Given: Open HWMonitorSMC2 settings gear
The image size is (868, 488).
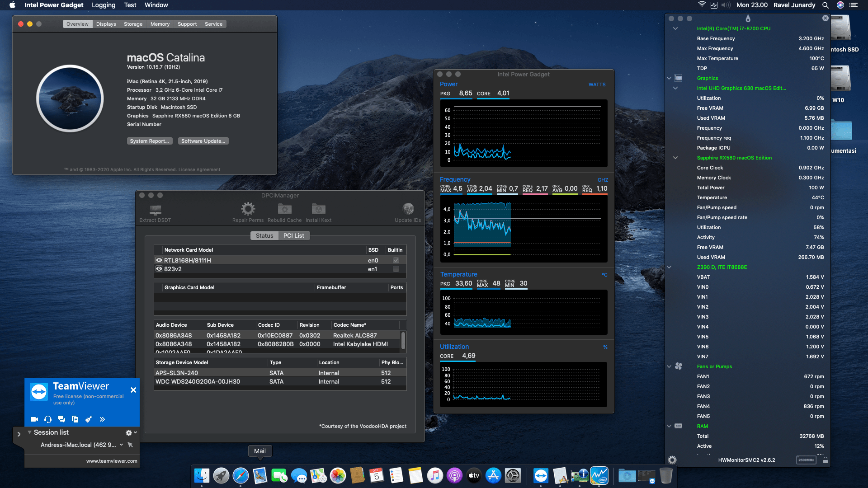Looking at the screenshot, I should [x=672, y=460].
